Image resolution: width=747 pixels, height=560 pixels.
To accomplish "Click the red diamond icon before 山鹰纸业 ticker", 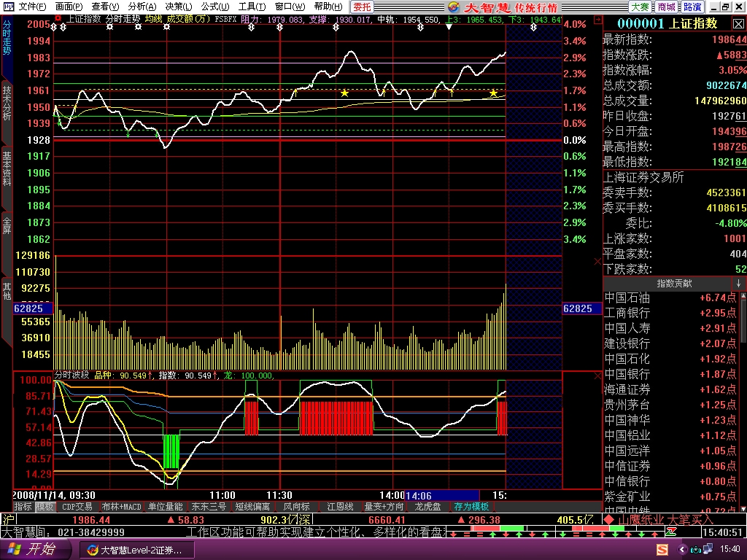I will coord(609,519).
